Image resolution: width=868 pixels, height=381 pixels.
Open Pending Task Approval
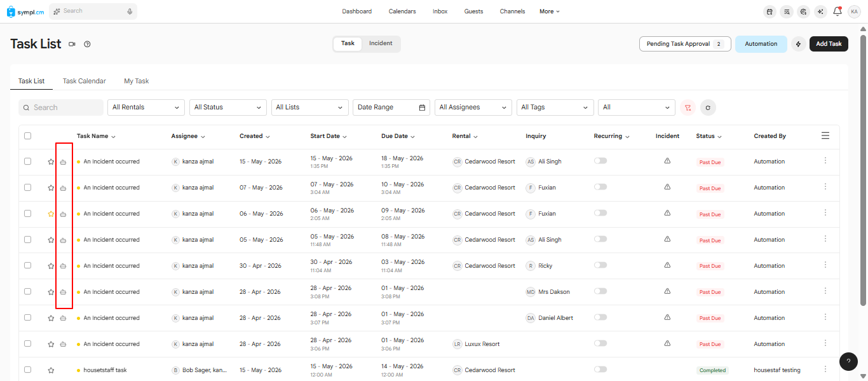click(x=685, y=44)
